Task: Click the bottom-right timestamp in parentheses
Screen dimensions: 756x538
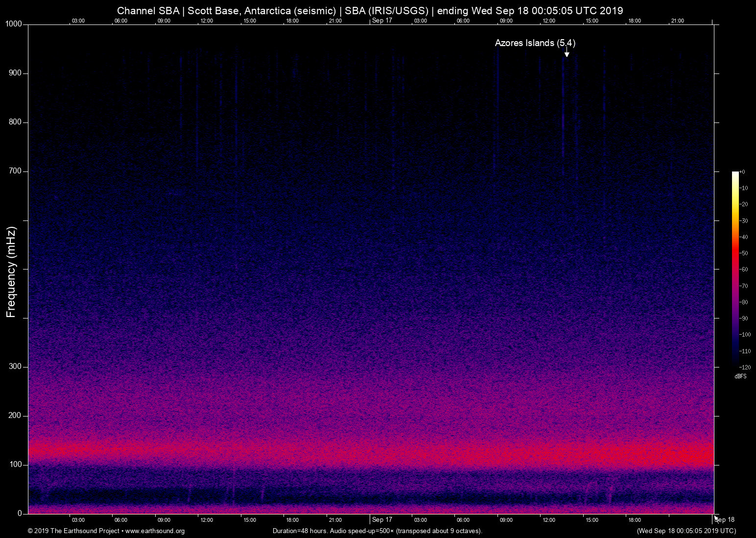Action: click(686, 531)
